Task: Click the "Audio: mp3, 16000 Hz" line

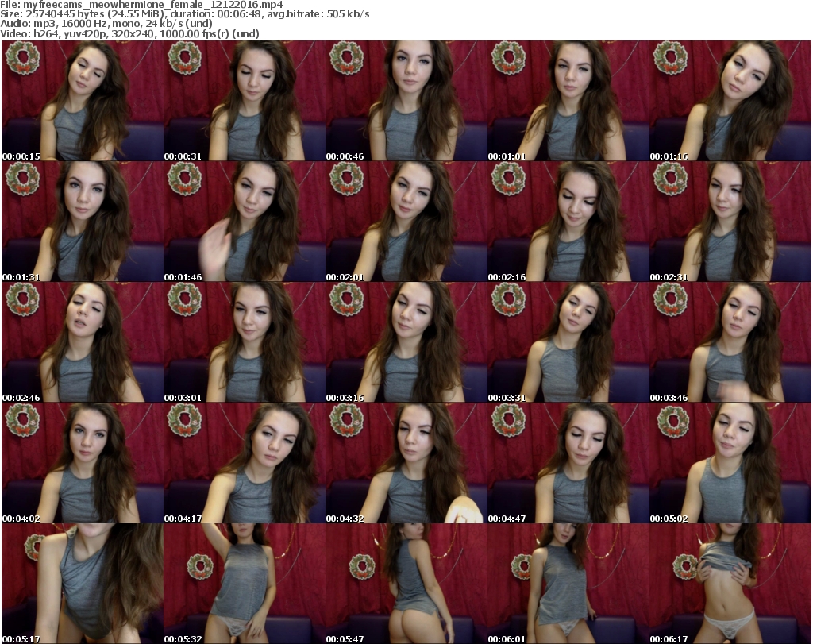Action: (106, 24)
